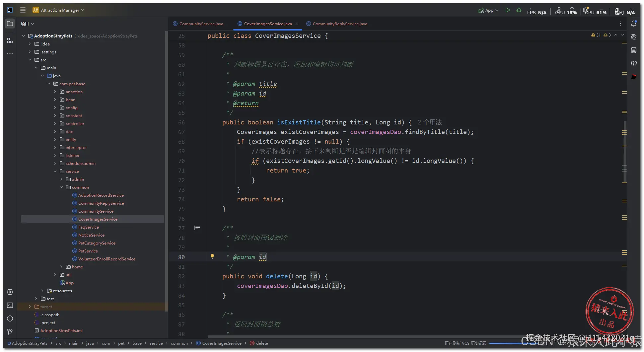
Task: Go to the next highlighted problem arrow
Action: click(623, 35)
